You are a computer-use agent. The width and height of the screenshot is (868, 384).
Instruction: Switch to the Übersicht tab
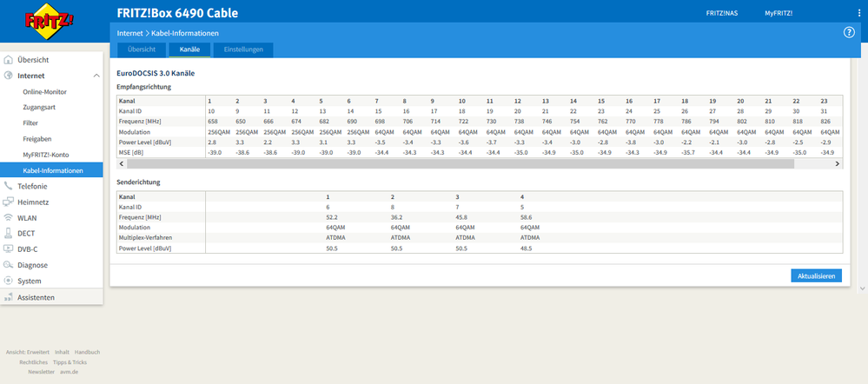[141, 50]
